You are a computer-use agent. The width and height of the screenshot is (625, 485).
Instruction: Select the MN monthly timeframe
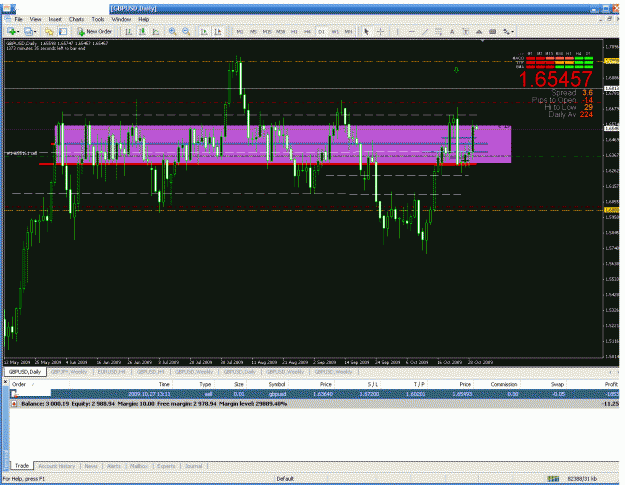(x=348, y=31)
